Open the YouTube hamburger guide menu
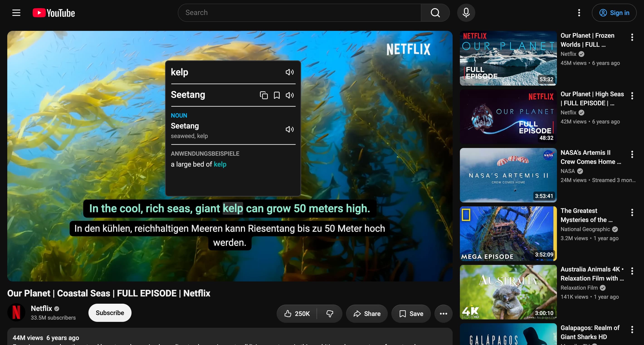The image size is (644, 345). [16, 12]
